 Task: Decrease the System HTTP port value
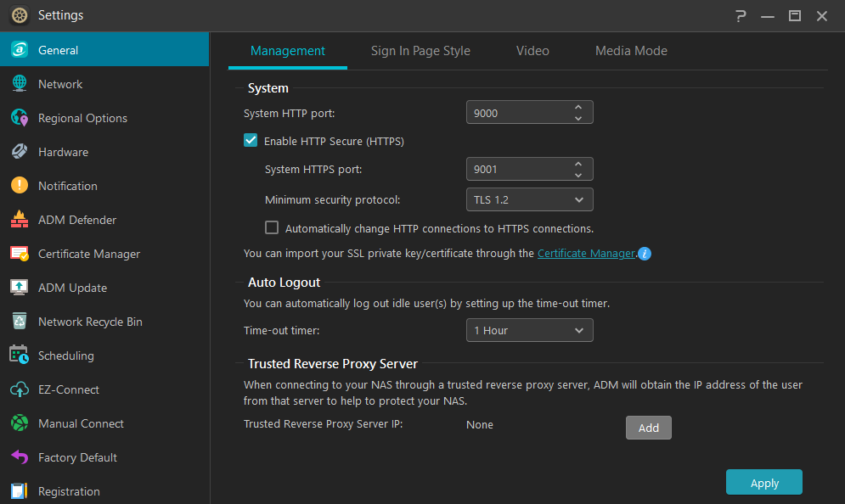tap(578, 119)
